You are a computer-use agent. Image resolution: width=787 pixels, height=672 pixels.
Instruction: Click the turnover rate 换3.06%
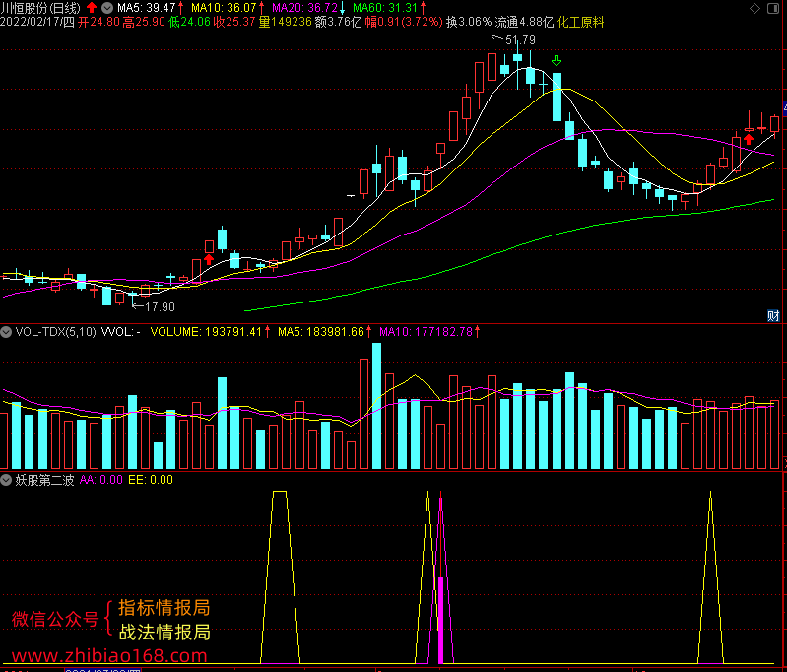469,22
